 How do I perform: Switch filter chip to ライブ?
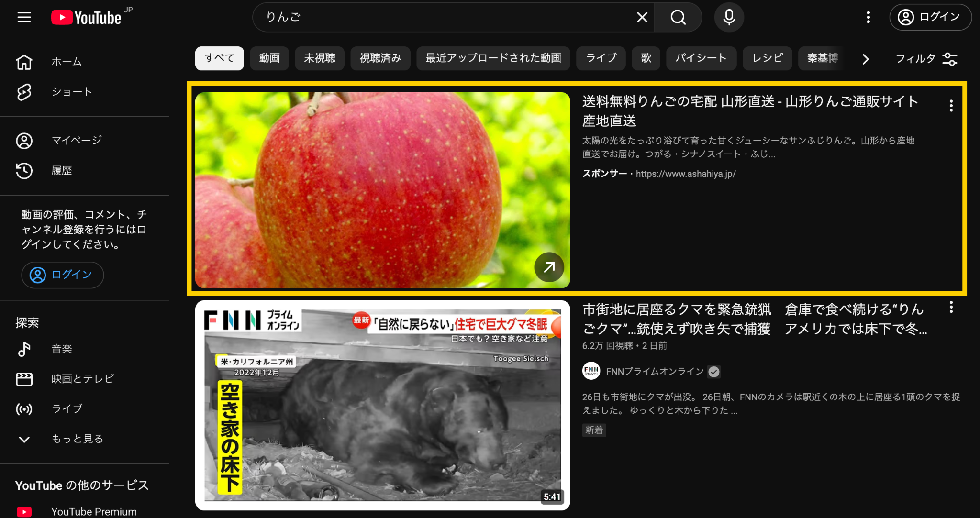[x=601, y=58]
